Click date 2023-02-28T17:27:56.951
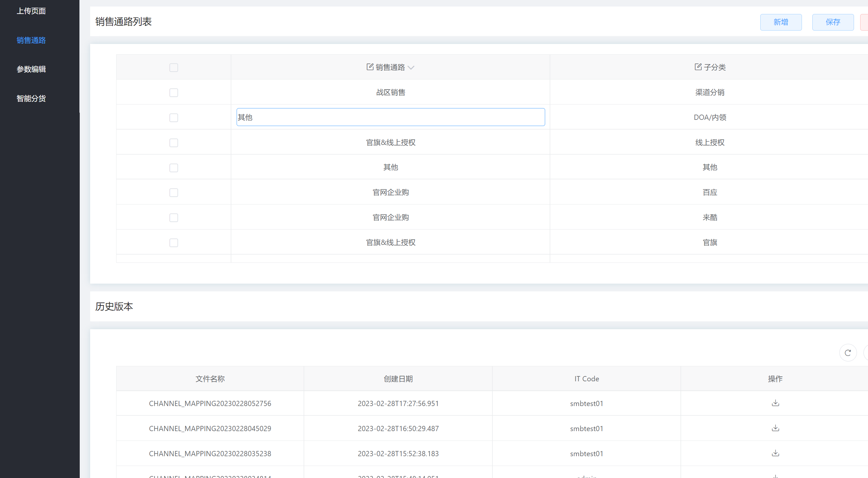Viewport: 868px width, 478px height. 398,403
